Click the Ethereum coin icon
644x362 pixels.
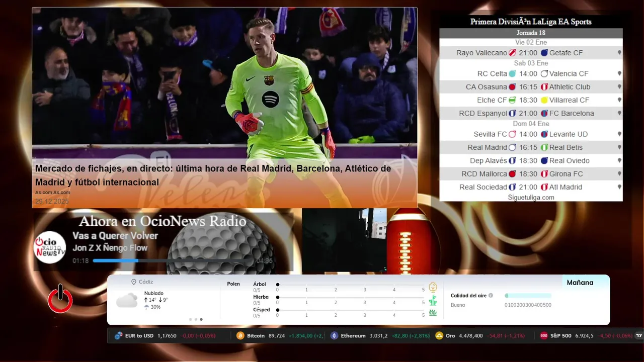[334, 335]
